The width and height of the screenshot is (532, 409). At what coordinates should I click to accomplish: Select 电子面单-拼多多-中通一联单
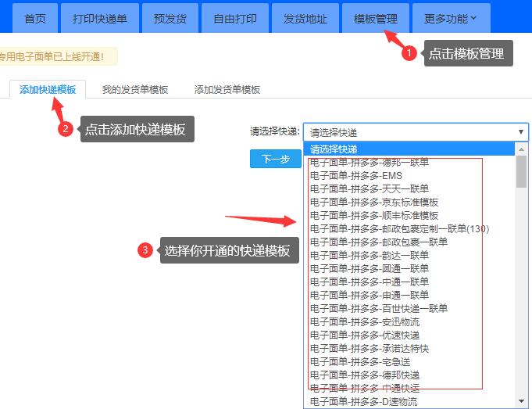coord(409,282)
